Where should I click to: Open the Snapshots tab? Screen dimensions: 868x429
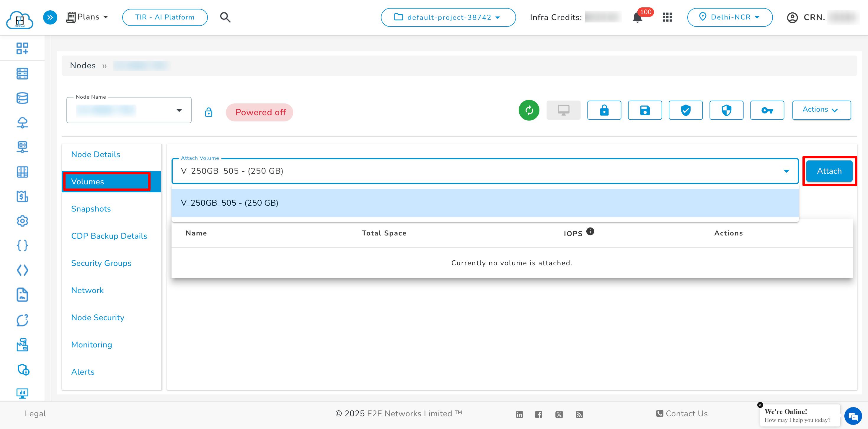click(x=91, y=209)
